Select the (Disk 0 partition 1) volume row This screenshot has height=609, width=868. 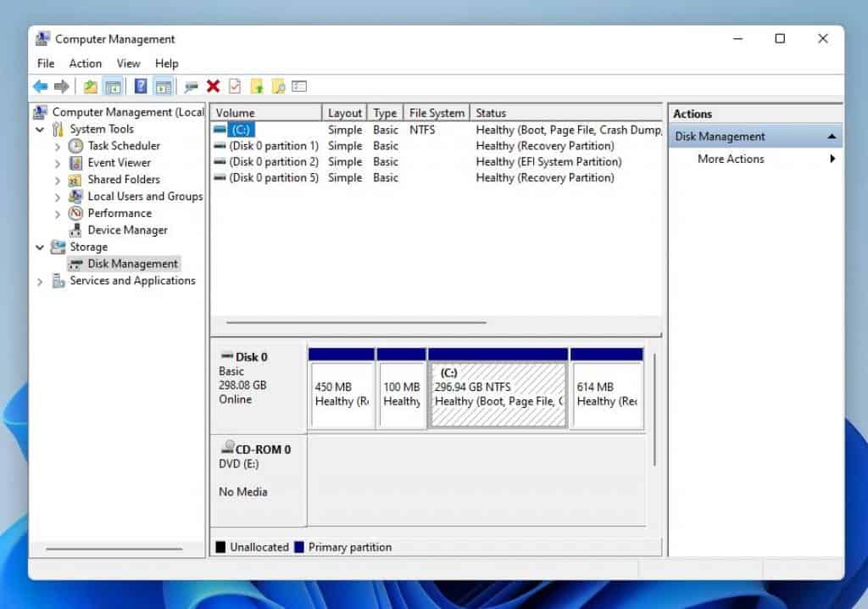click(437, 146)
